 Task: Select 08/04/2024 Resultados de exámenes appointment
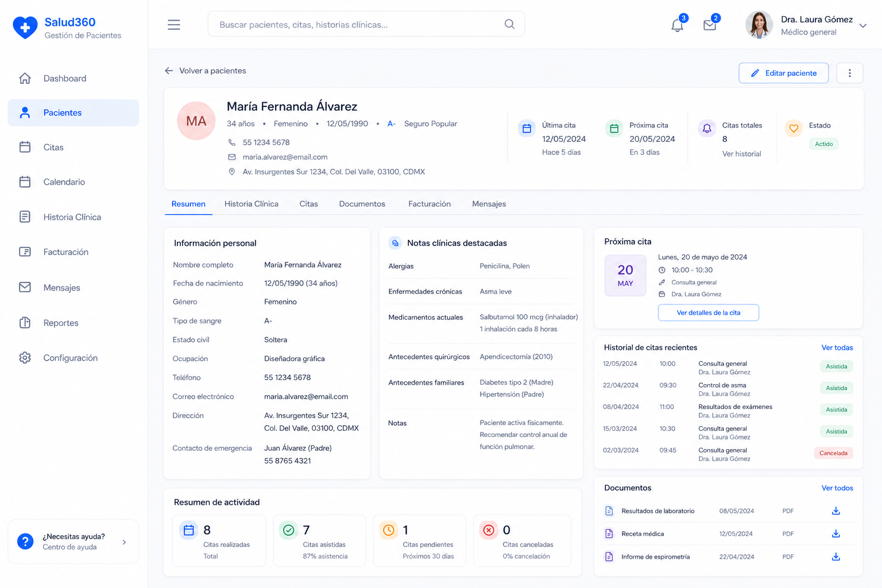coord(728,411)
